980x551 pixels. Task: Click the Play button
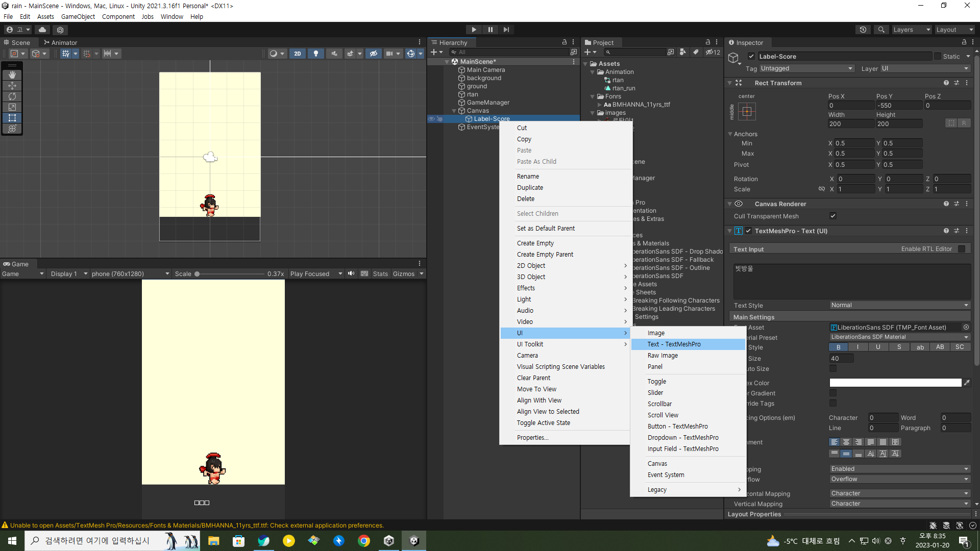(x=474, y=30)
